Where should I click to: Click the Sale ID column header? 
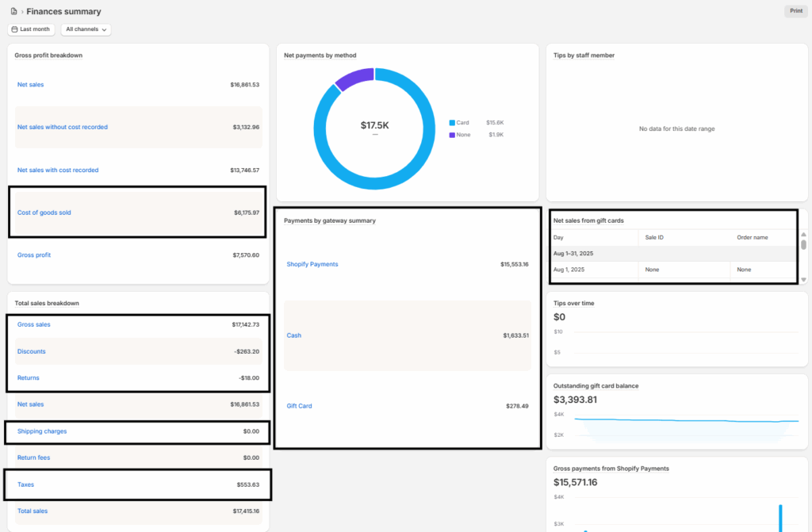tap(655, 237)
